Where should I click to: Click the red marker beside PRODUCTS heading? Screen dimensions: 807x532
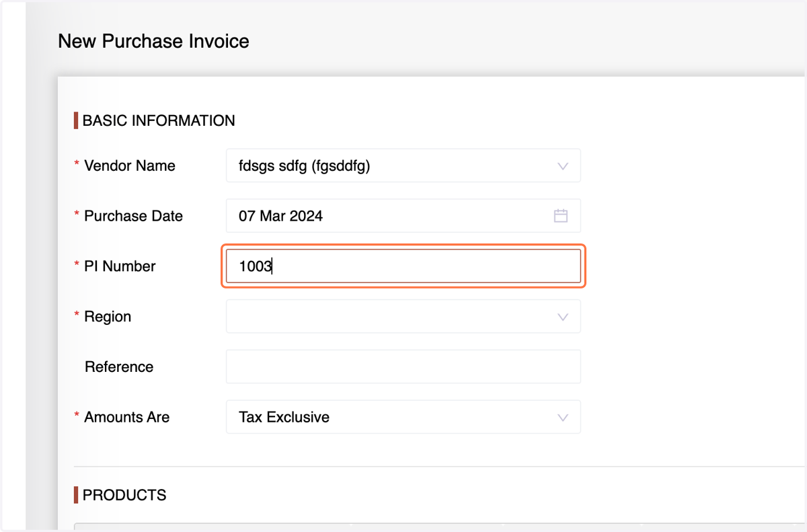point(76,495)
